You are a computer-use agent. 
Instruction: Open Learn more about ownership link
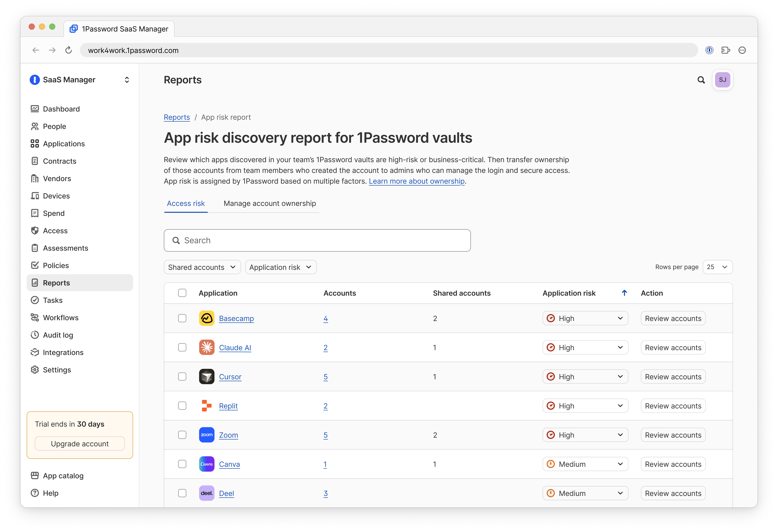point(417,181)
